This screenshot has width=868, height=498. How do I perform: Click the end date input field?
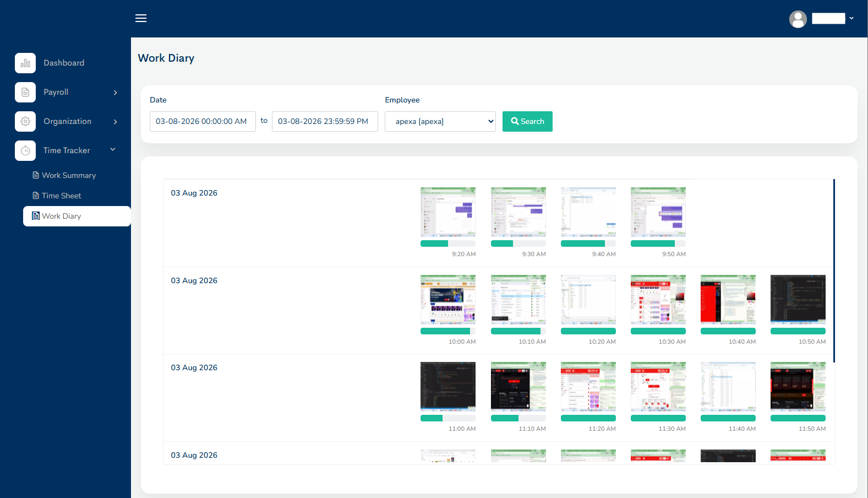pyautogui.click(x=325, y=121)
